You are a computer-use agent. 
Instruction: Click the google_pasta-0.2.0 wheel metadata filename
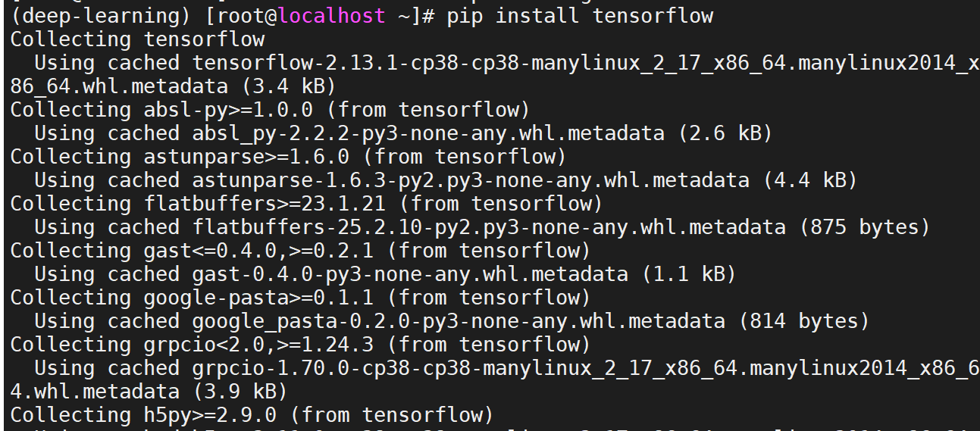click(x=459, y=320)
